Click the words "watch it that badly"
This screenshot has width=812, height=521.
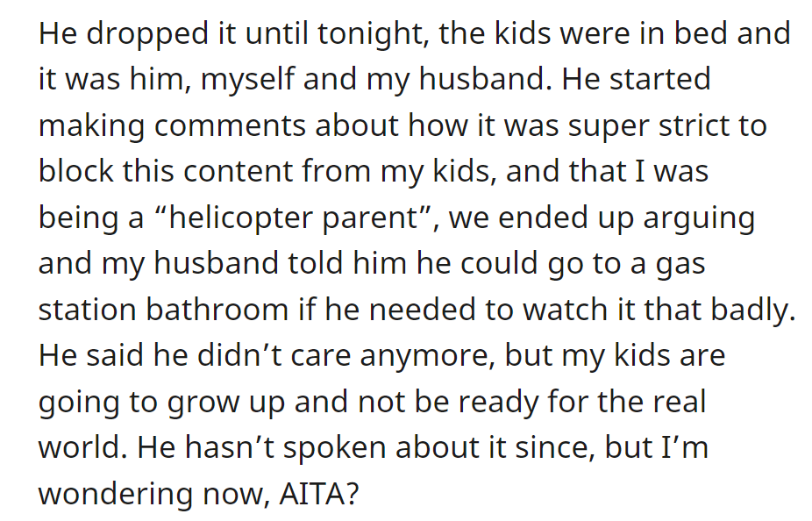659,310
